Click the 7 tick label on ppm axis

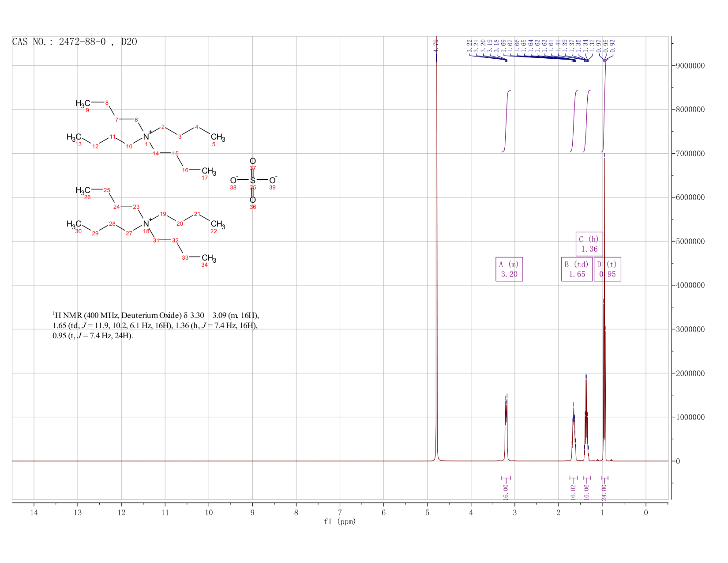click(x=340, y=513)
